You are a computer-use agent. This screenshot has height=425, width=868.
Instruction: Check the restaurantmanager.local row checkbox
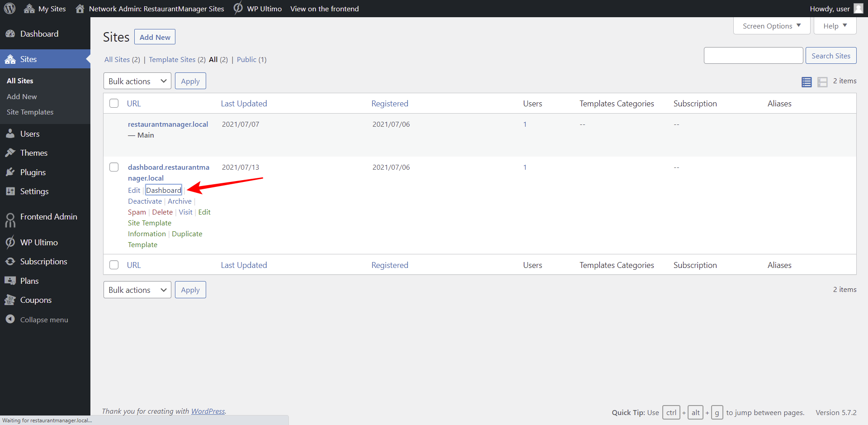point(113,124)
